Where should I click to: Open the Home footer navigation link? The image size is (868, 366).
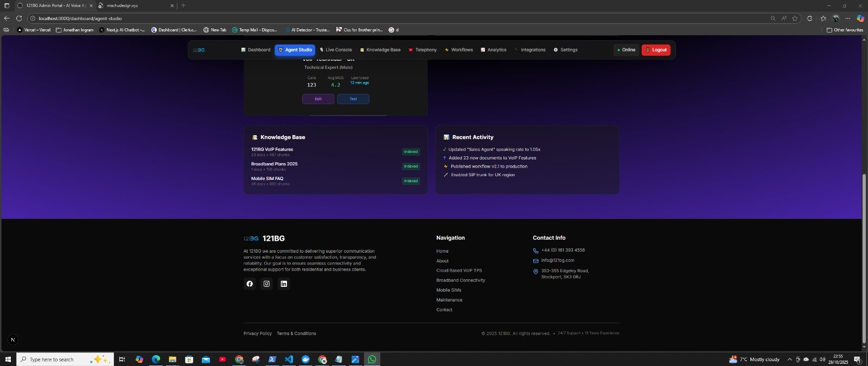[x=442, y=251]
